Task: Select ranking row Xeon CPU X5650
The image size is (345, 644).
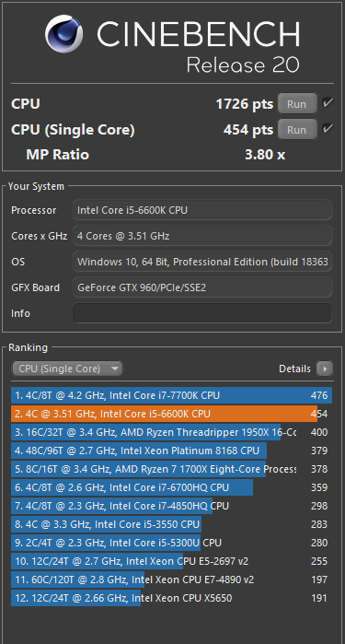Action: tap(171, 598)
